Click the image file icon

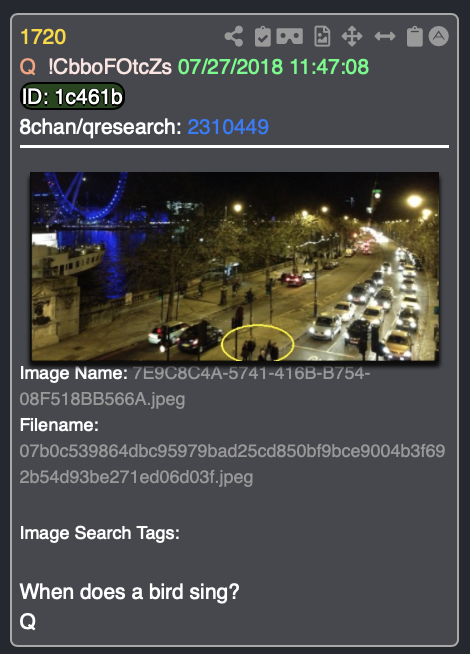(322, 36)
